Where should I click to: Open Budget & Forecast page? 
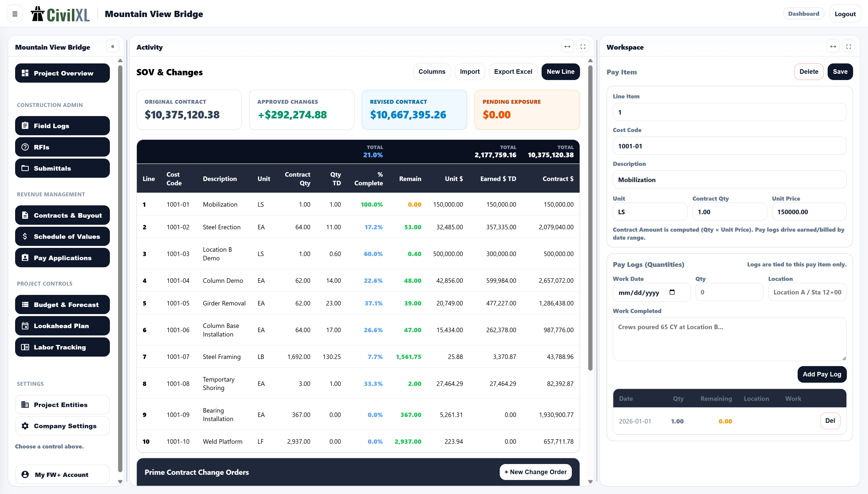tap(62, 305)
